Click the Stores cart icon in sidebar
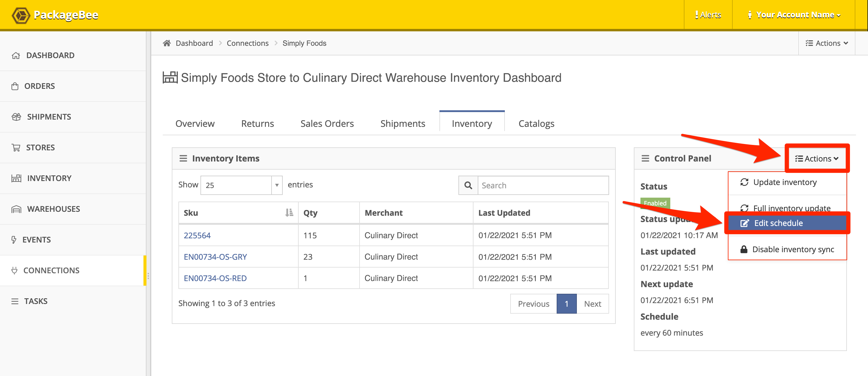The height and width of the screenshot is (376, 868). click(16, 148)
